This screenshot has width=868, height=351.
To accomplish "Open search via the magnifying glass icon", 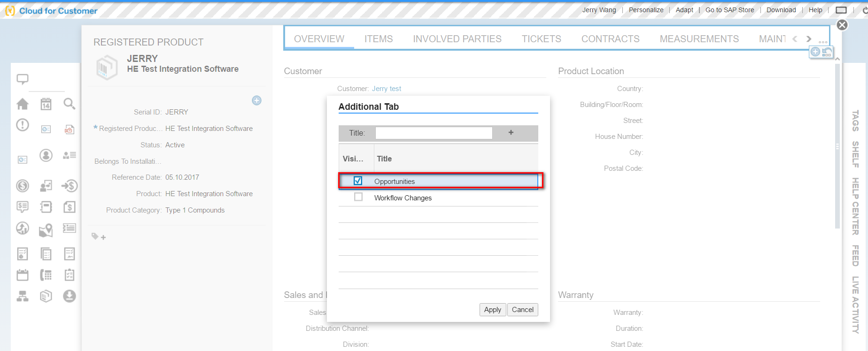I will point(70,104).
